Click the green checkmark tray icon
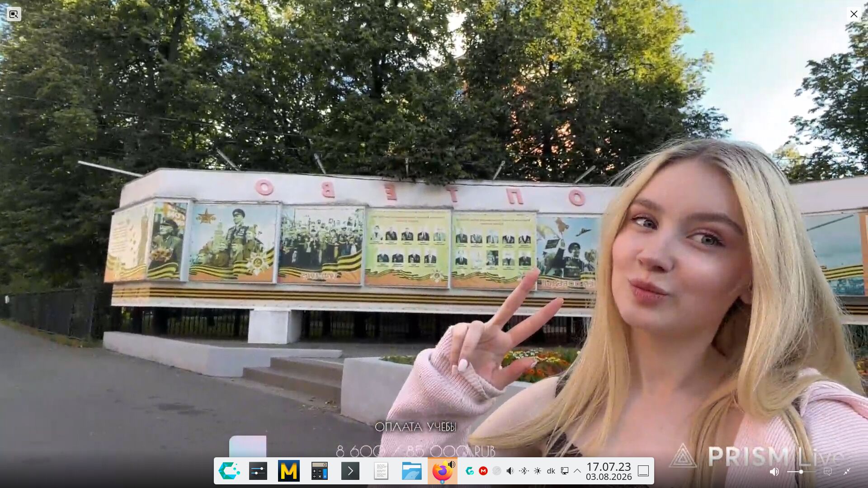 (x=470, y=471)
